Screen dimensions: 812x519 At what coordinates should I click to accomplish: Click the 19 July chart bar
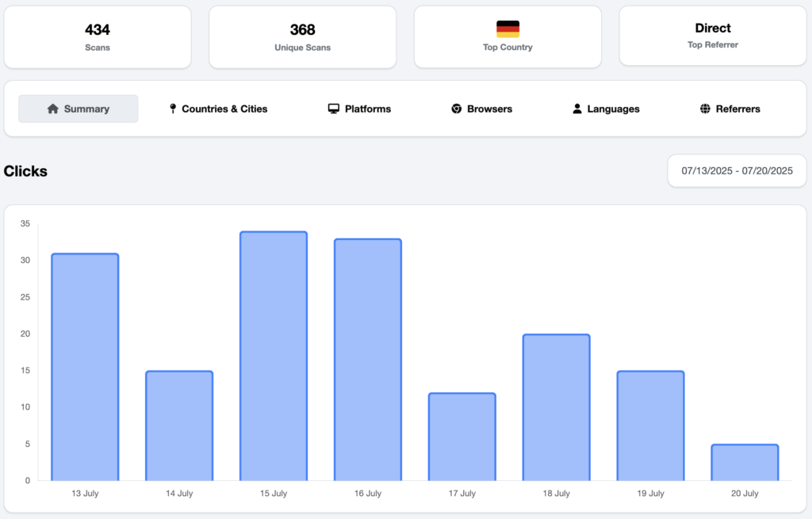(x=650, y=426)
